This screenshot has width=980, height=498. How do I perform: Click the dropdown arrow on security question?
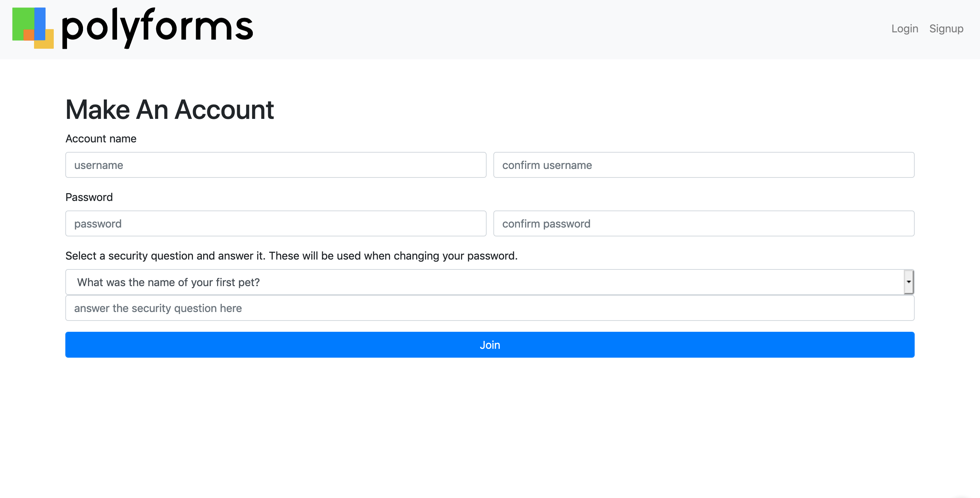[x=909, y=282]
